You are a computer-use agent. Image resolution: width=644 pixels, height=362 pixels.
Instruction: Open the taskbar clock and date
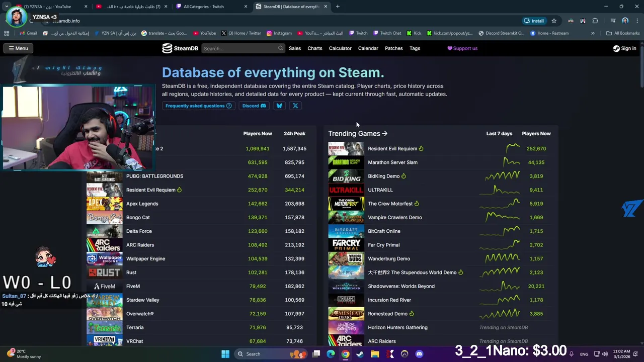[x=621, y=354]
